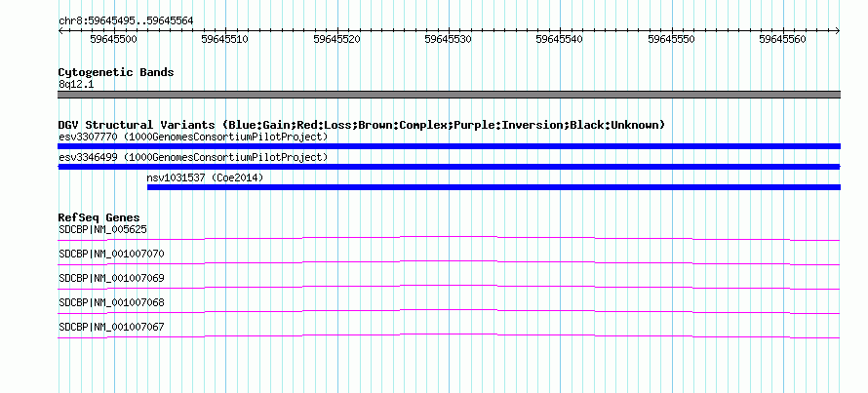The width and height of the screenshot is (868, 393).
Task: Click ruler position 59645500
Action: [113, 39]
